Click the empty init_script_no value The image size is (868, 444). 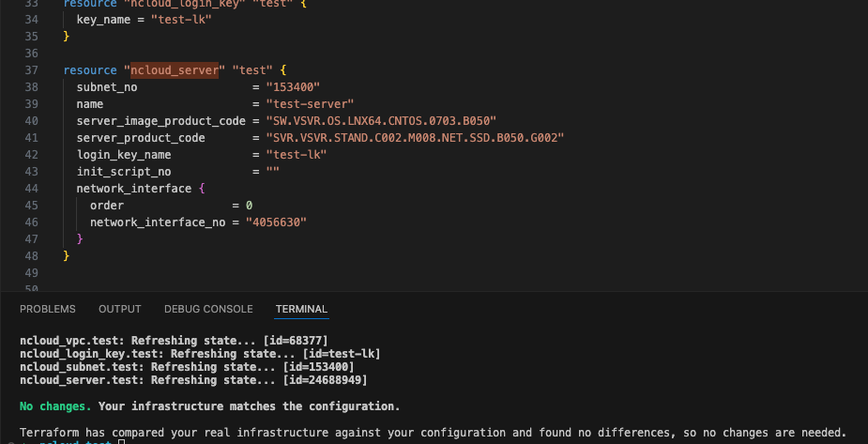[x=272, y=172]
